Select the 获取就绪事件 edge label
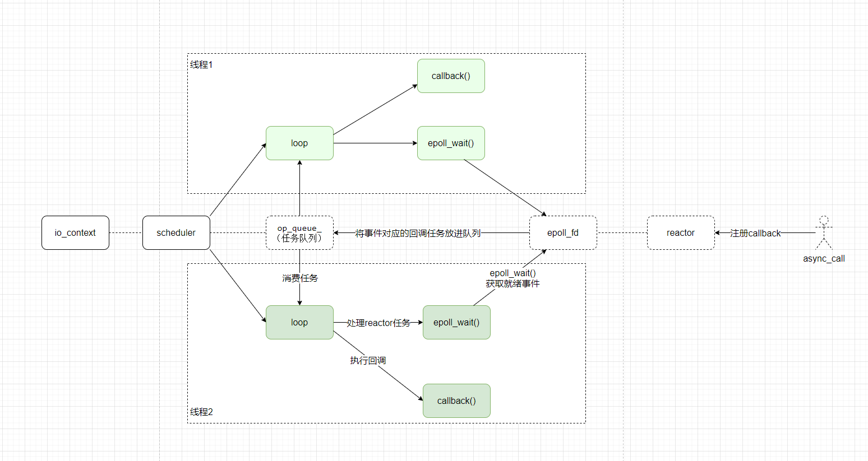 point(513,283)
